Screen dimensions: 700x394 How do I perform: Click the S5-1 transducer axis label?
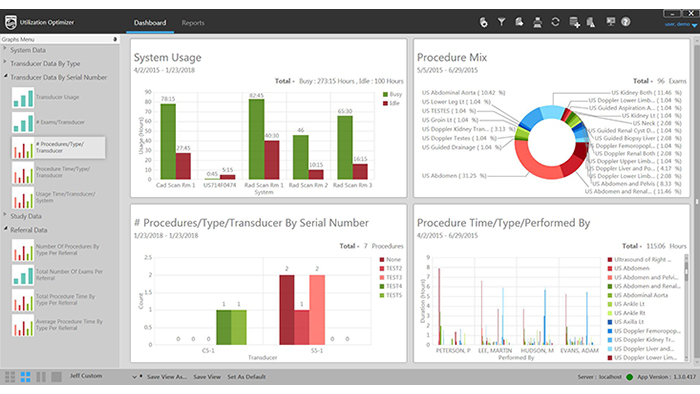tap(317, 351)
